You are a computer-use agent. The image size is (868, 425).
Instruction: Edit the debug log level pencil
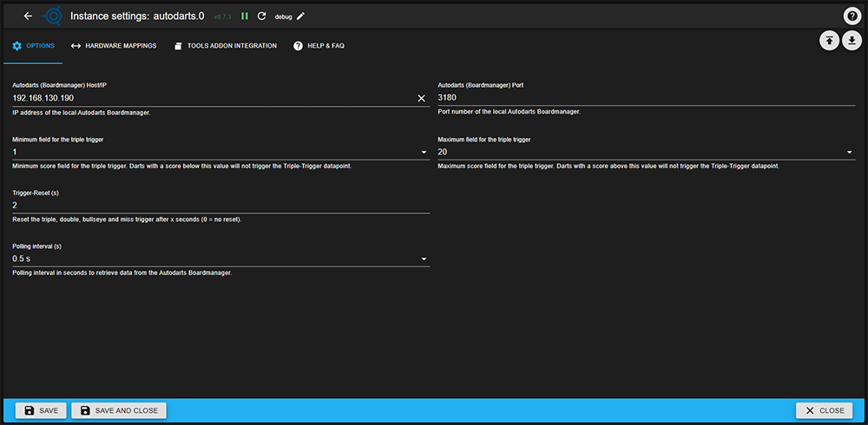(300, 16)
